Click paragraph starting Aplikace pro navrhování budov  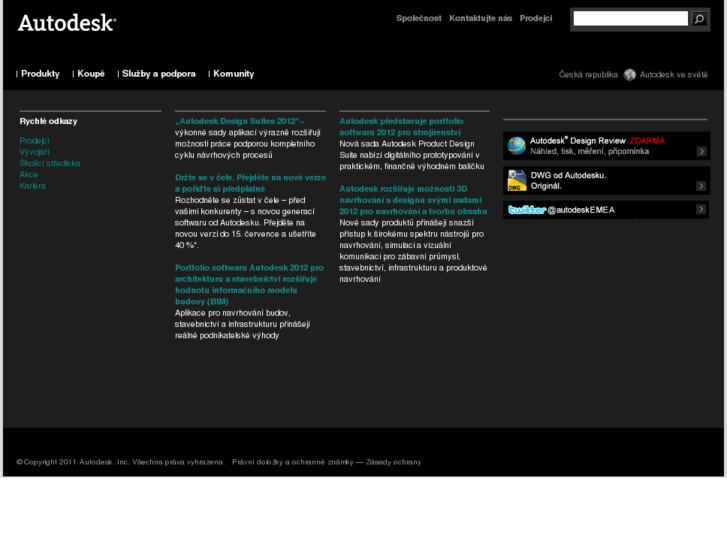[x=242, y=324]
